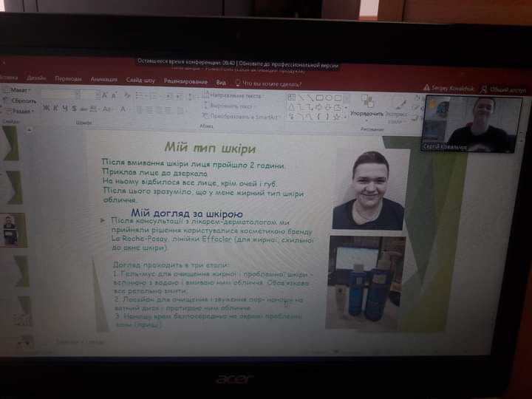532x399 pixels.
Task: Switch to the Рецензирование tab
Action: [x=185, y=81]
